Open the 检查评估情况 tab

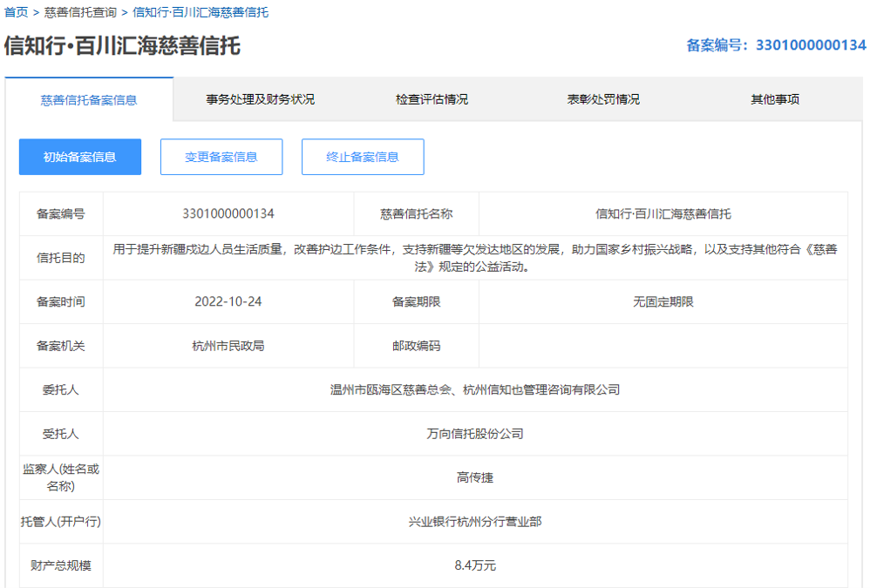point(432,99)
